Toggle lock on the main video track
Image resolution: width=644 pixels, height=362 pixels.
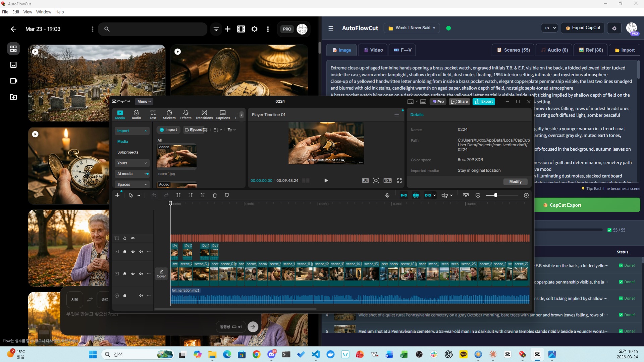pos(125,274)
